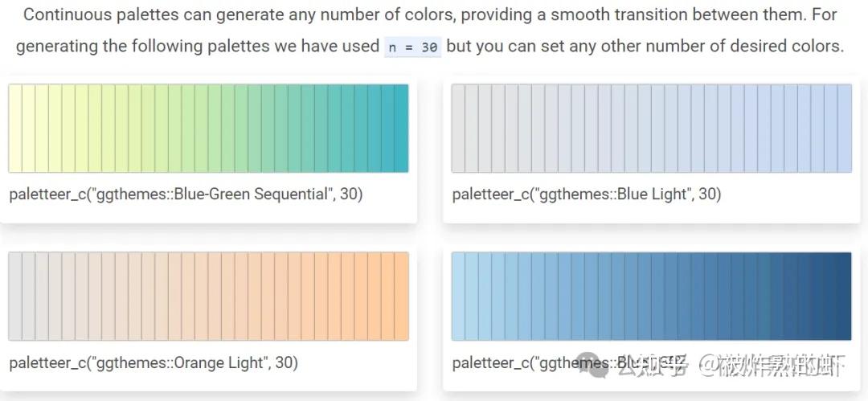Screen dimensions: 868x401
Task: Click the Blue Light paletteer_c code label
Action: 587,194
